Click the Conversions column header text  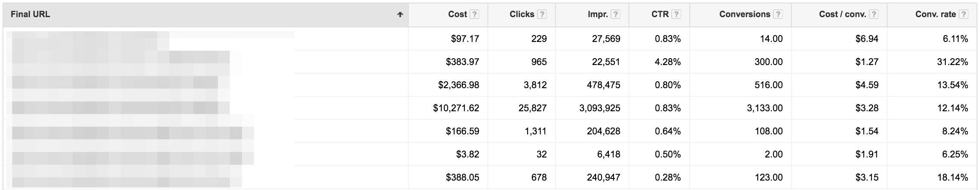(744, 15)
